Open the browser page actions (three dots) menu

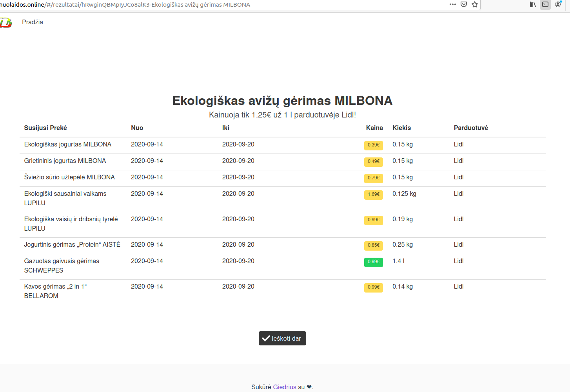(x=453, y=4)
